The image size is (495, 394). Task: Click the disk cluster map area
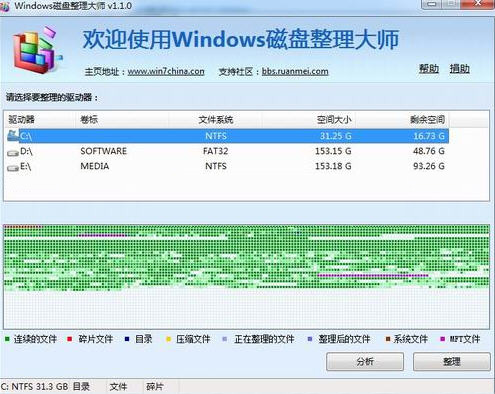(246, 277)
